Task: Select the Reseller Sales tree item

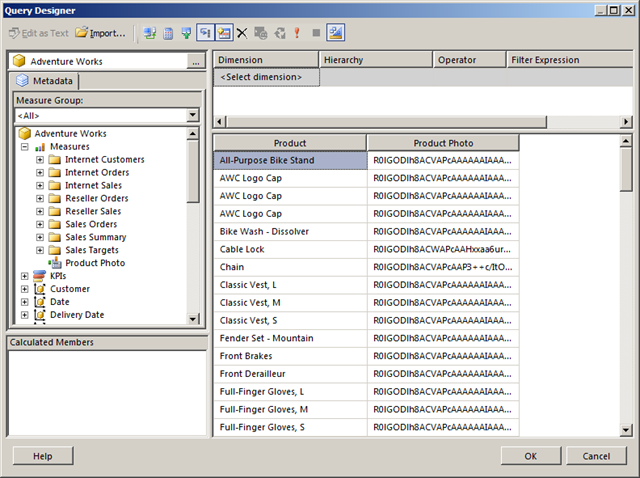Action: pyautogui.click(x=93, y=211)
